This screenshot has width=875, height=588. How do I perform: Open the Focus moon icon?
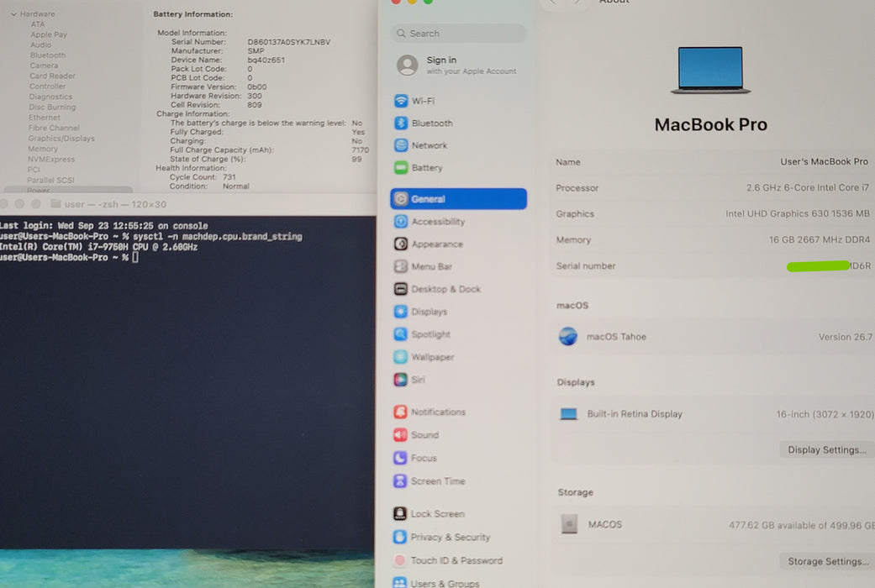tap(400, 458)
